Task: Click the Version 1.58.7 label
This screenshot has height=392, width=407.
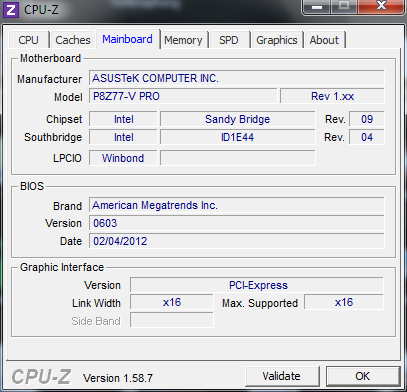Action: (118, 378)
